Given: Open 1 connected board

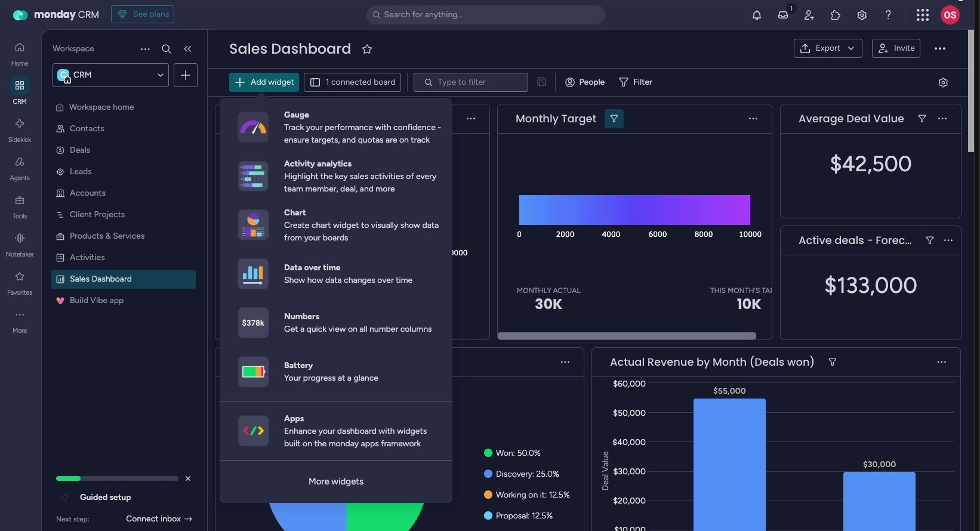Looking at the screenshot, I should [352, 82].
